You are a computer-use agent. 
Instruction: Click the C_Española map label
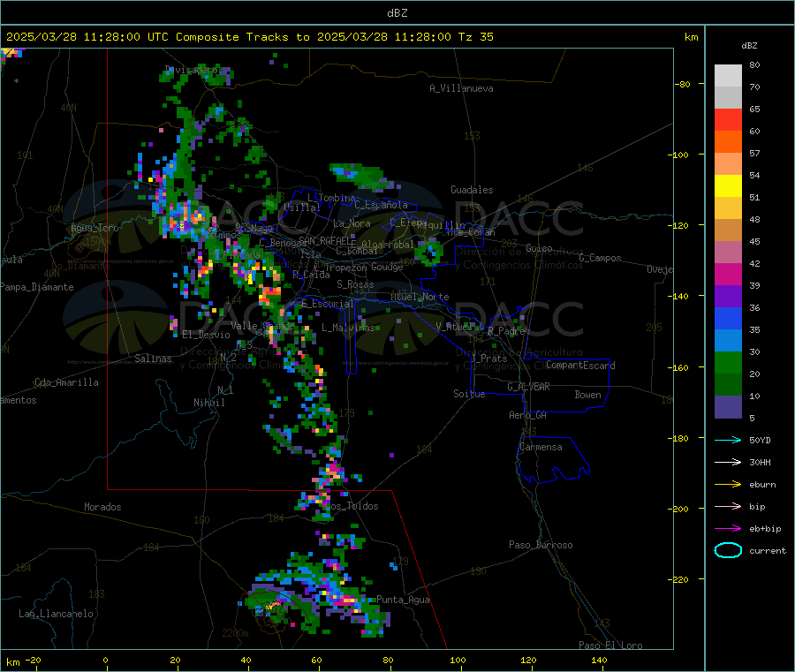coord(381,205)
